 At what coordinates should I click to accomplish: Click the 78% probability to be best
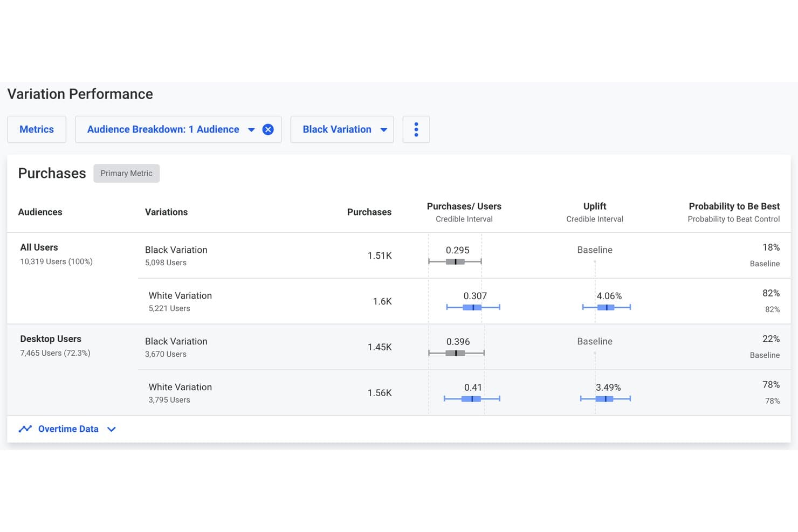click(x=771, y=385)
